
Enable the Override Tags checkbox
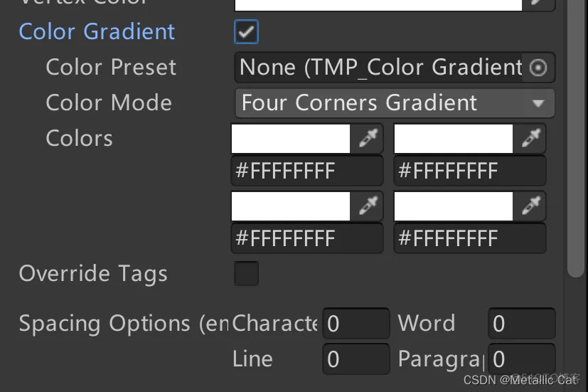click(x=247, y=273)
